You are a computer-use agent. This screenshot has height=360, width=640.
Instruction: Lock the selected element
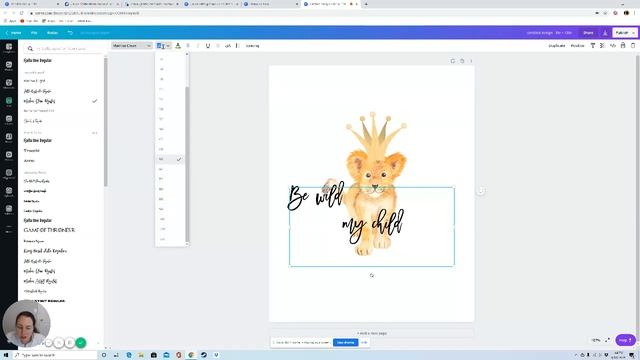623,46
